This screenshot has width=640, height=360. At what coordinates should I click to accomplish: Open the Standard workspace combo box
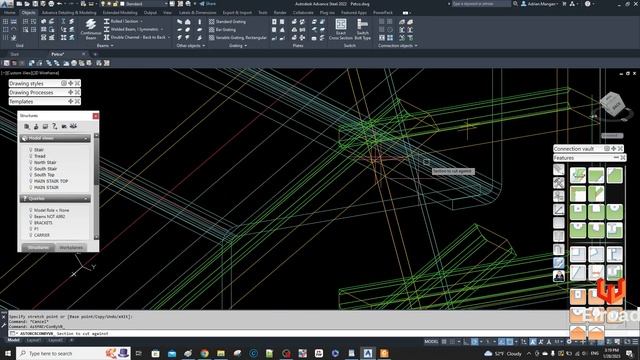[x=147, y=4]
